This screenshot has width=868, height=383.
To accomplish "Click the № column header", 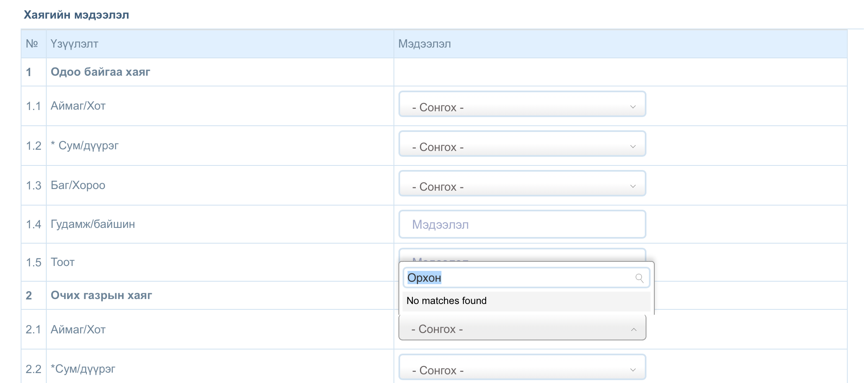I will (32, 44).
